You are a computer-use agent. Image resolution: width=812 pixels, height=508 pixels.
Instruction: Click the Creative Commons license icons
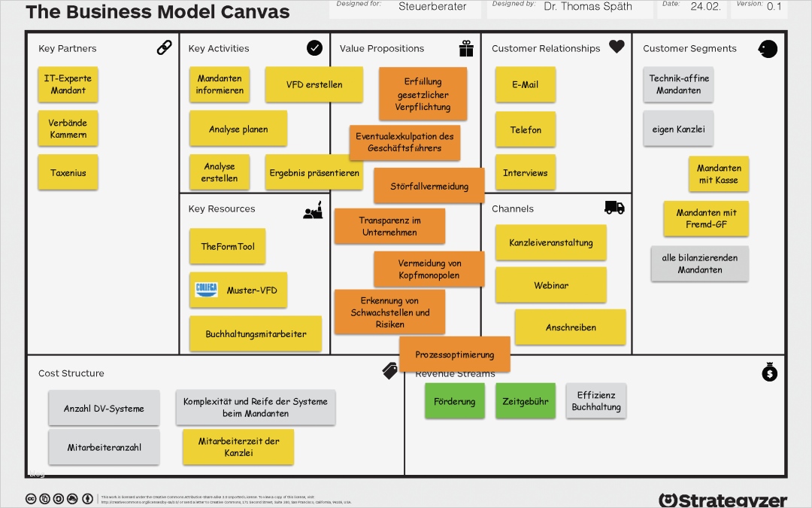pos(59,499)
